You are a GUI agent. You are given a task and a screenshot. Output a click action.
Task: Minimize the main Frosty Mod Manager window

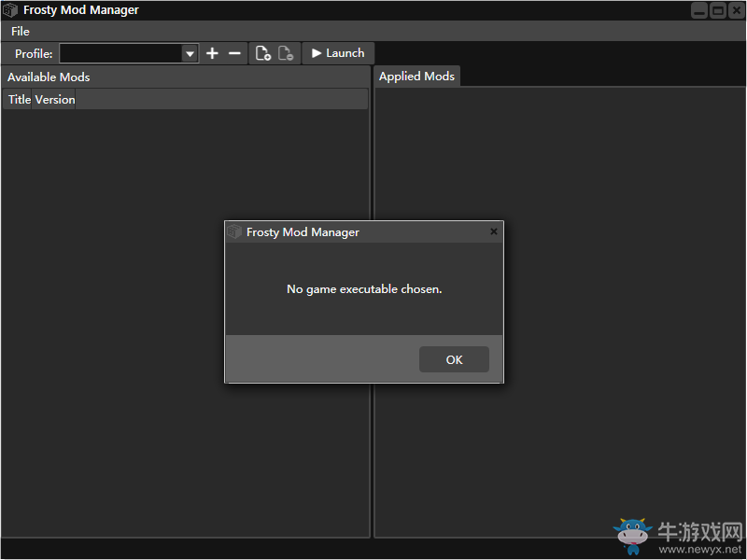(x=699, y=10)
